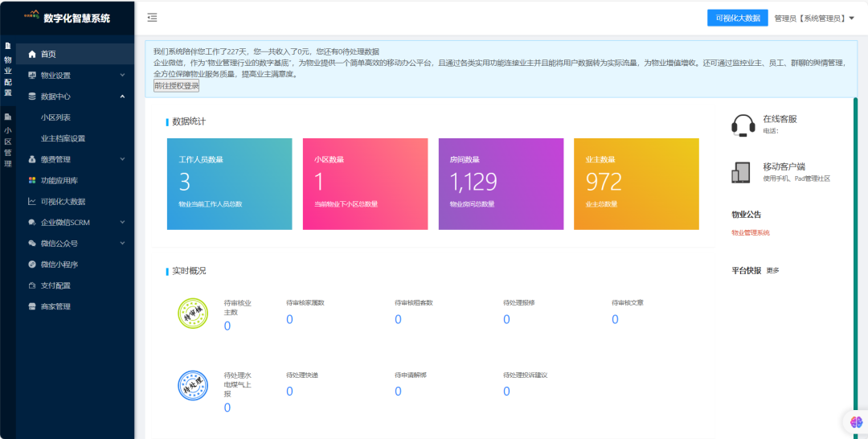
Task: Click the blue 可视化大数据 button
Action: pyautogui.click(x=737, y=18)
